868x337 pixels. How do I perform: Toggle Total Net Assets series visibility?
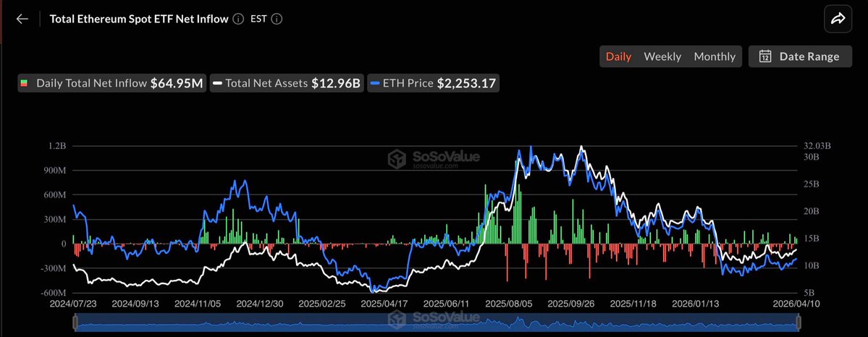pos(286,84)
